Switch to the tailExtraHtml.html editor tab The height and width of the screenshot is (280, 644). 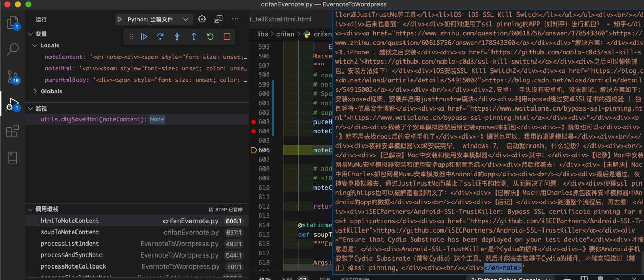point(281,19)
